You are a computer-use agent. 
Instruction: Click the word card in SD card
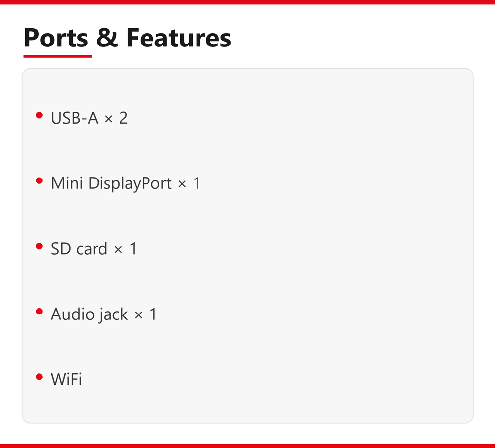click(92, 249)
